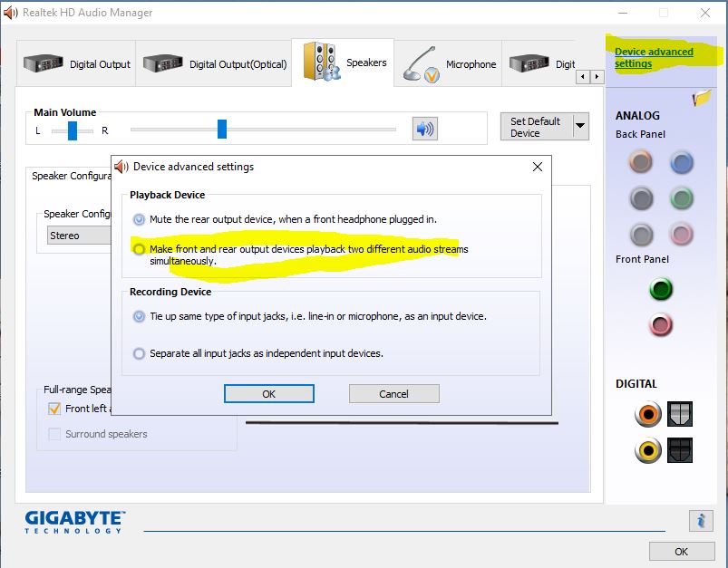Open the Device advanced settings link
The image size is (728, 568).
653,58
